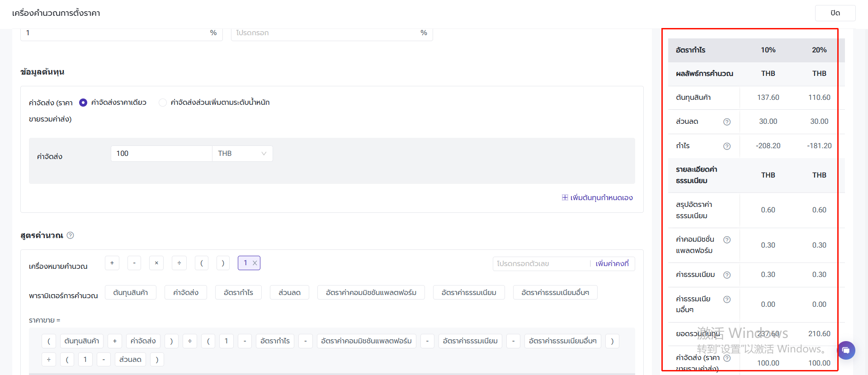The image size is (868, 375).
Task: Add ต้นทุนสินค้า parameter to formula
Action: pos(131,292)
